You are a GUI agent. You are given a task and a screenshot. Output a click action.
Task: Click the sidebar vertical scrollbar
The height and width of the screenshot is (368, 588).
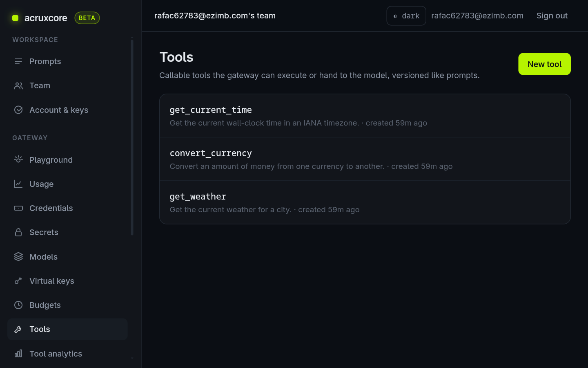(x=132, y=137)
